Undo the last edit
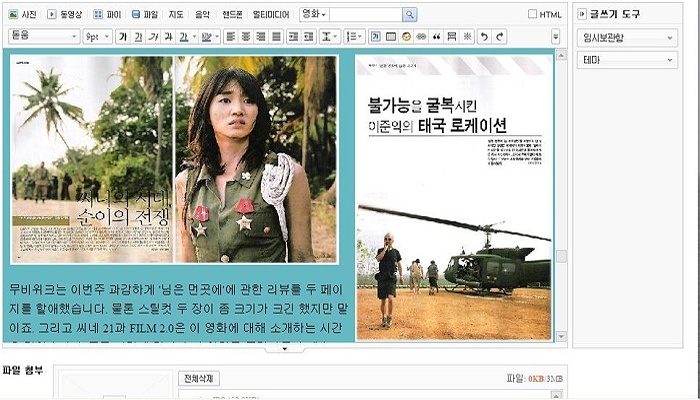 click(x=484, y=37)
